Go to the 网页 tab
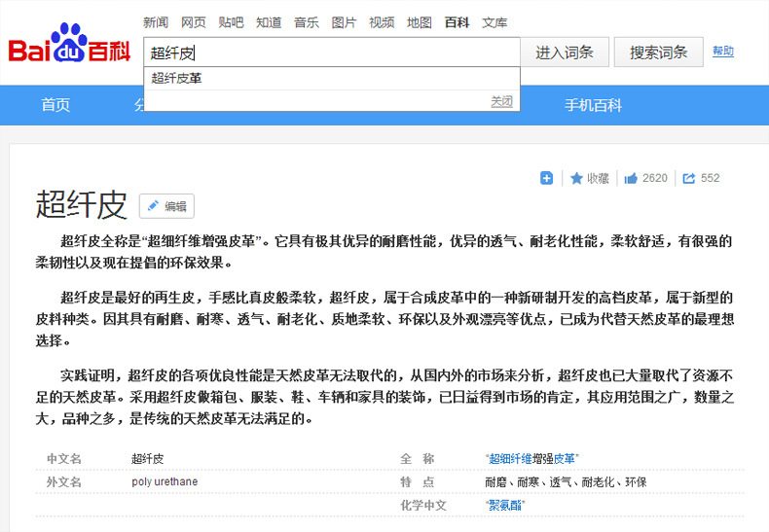 tap(194, 22)
